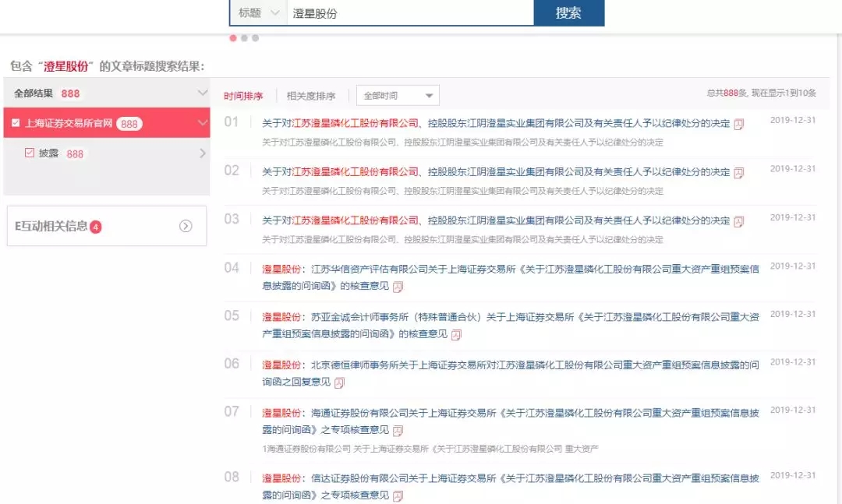Click the 搜索 search button
The image size is (842, 504).
point(568,12)
